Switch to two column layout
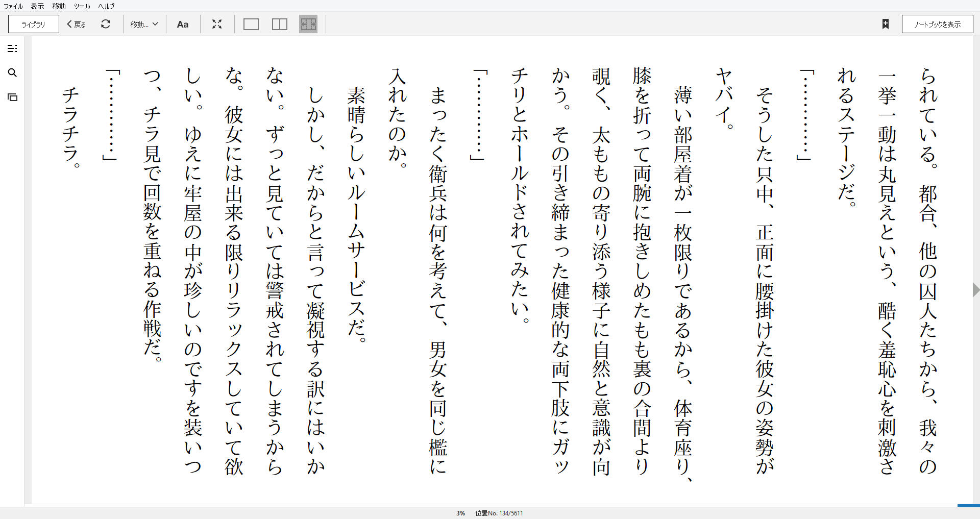 [x=280, y=24]
